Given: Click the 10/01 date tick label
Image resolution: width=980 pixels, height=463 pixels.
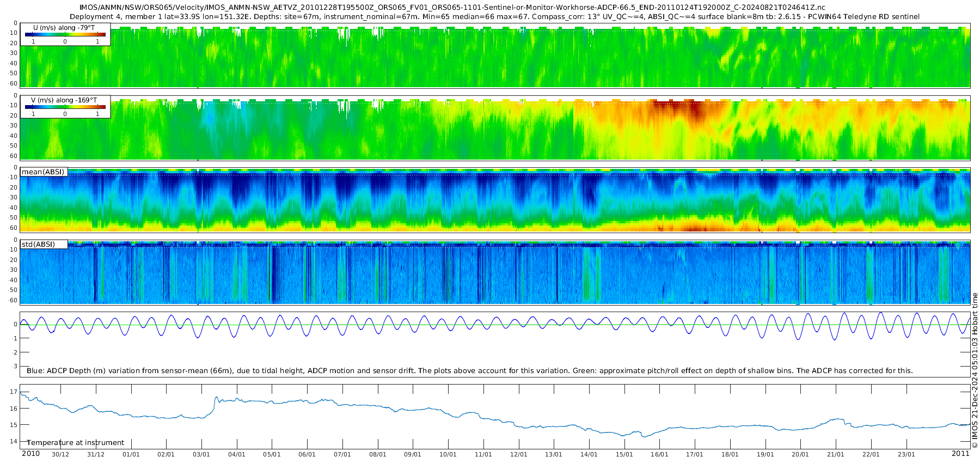Looking at the screenshot, I should coord(448,454).
